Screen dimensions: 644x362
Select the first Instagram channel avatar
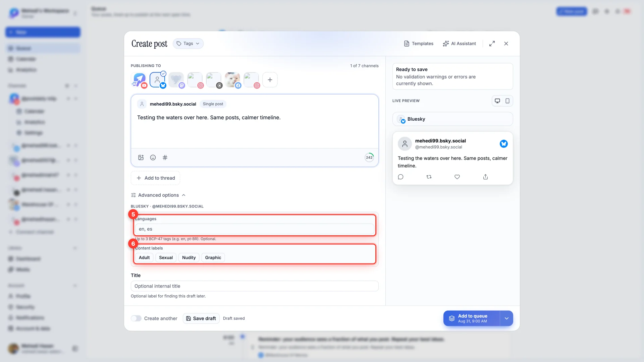195,80
